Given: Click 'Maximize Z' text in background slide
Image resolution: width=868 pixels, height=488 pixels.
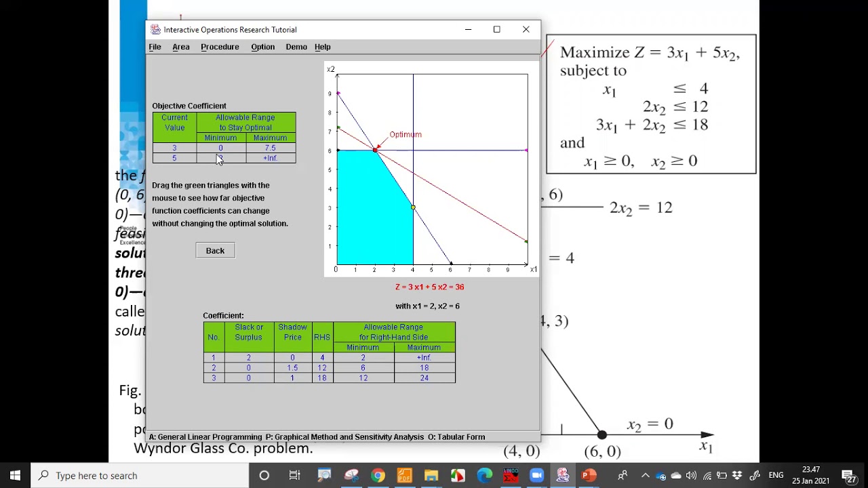Looking at the screenshot, I should click(x=603, y=53).
